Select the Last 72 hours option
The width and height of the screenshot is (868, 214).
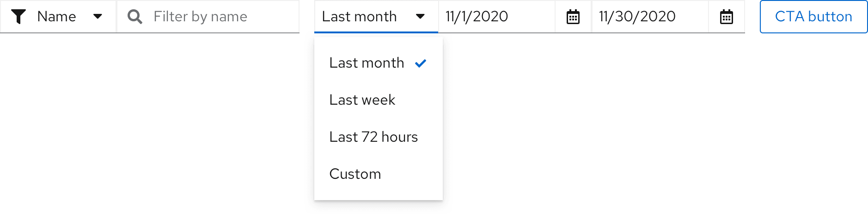click(x=373, y=137)
